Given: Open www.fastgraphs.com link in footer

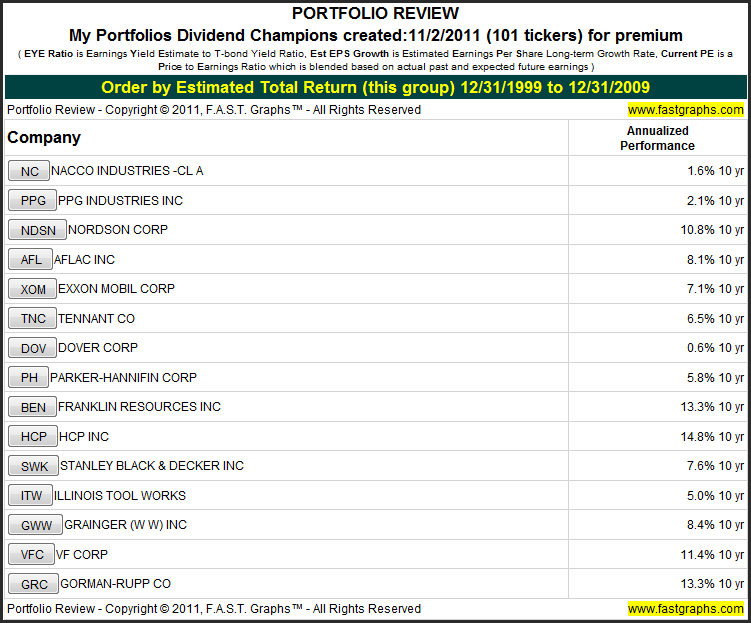Looking at the screenshot, I should click(685, 609).
